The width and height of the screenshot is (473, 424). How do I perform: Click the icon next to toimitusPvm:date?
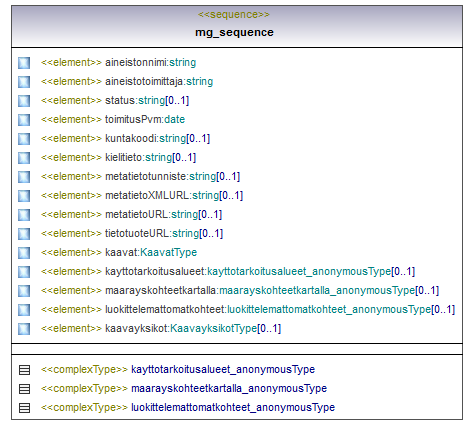coord(24,120)
